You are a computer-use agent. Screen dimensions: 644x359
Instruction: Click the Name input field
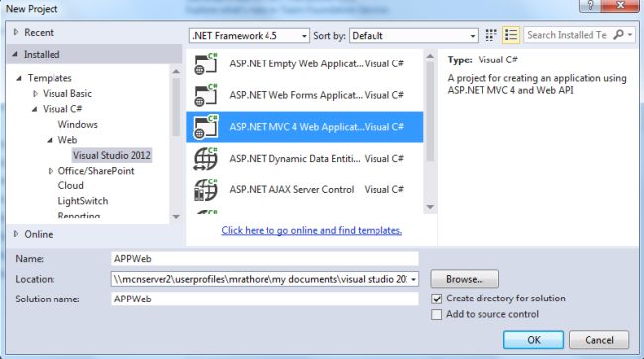tap(265, 259)
